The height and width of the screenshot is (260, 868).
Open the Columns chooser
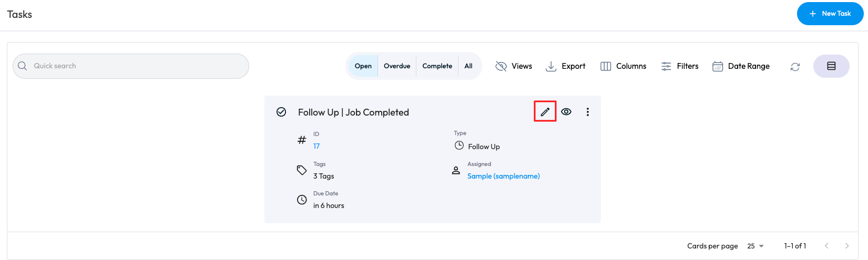(624, 66)
